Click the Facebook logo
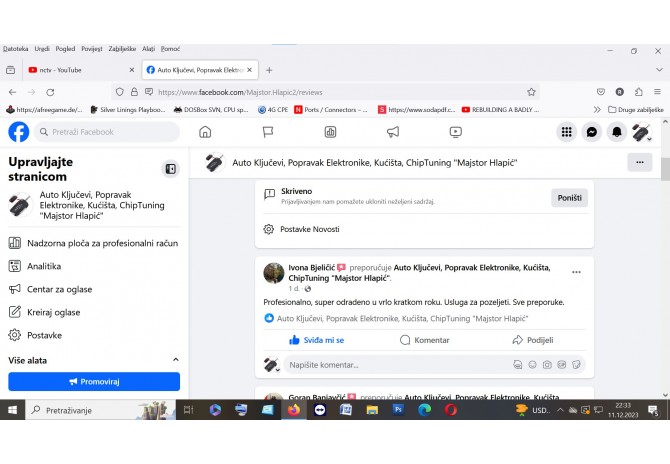Viewport: 670px width, 464px height. pyautogui.click(x=19, y=132)
